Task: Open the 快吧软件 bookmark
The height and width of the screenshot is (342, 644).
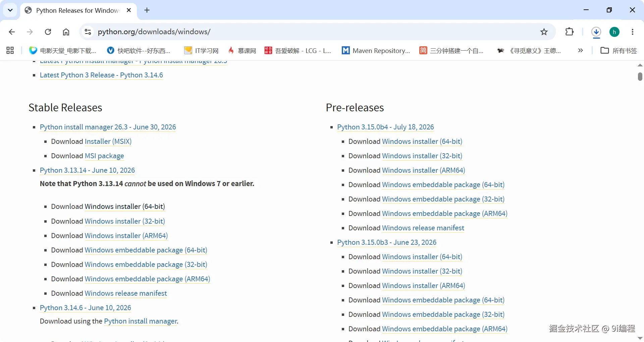Action: point(139,51)
